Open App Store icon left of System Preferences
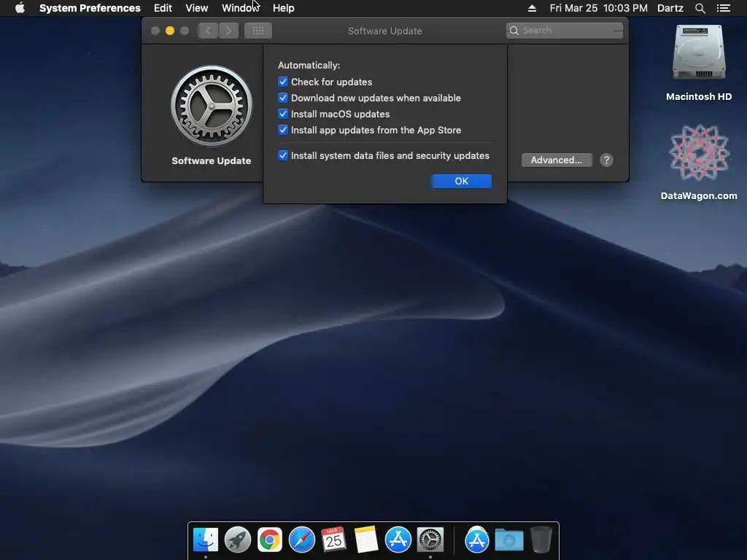 tap(398, 540)
